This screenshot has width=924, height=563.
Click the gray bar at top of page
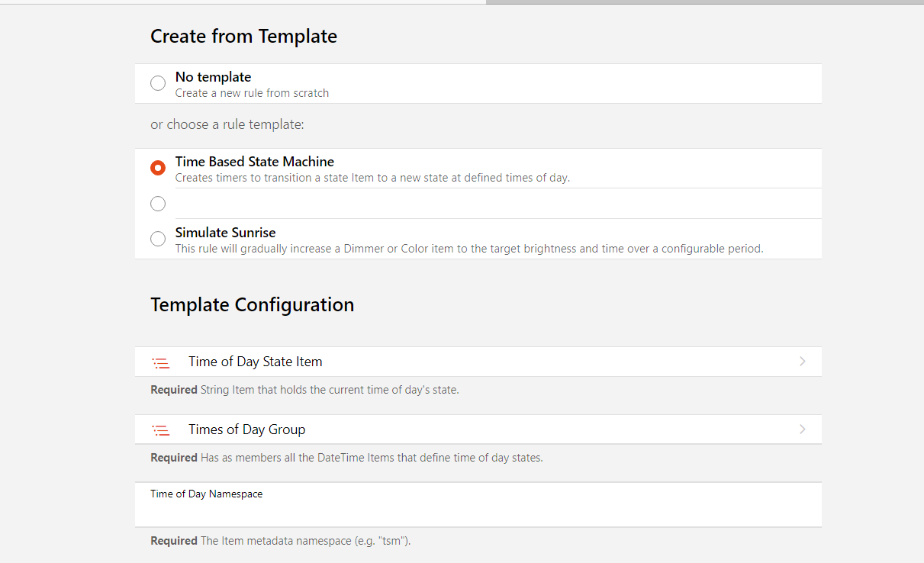[703, 2]
